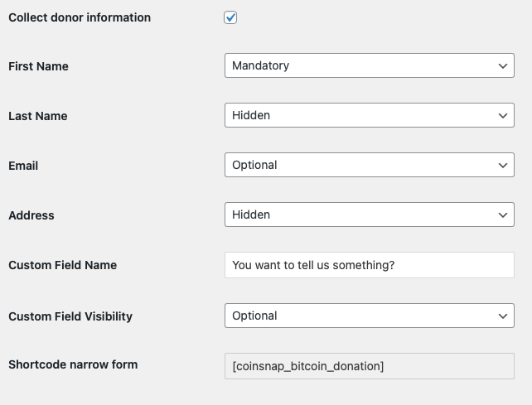Focus the Custom Field Name text input
The width and height of the screenshot is (532, 405).
(x=369, y=265)
